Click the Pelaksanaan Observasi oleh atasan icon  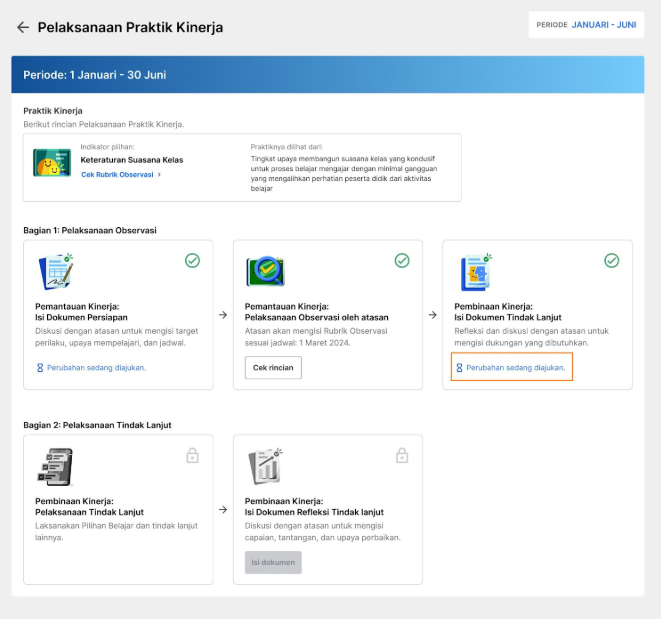[266, 273]
